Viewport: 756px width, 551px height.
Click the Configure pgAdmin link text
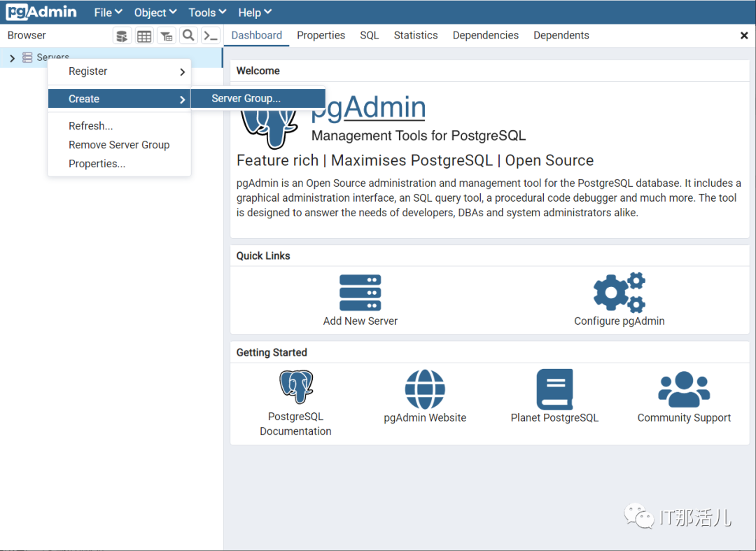click(x=619, y=321)
